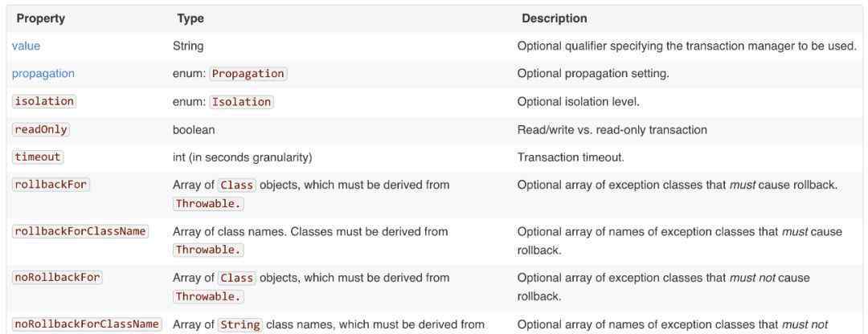The height and width of the screenshot is (334, 868).
Task: Click the Property column header
Action: tap(40, 18)
